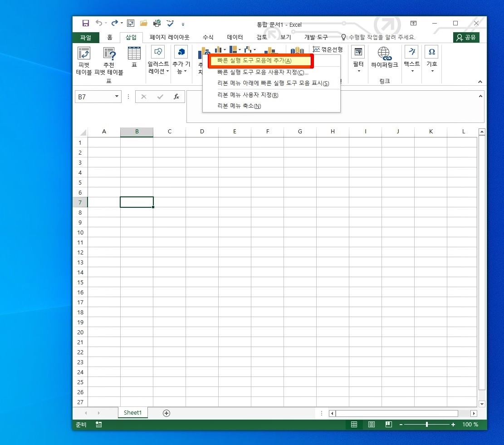Screen dimensions: 504x445
Task: Collapse the ribbon with the caret arrow
Action: coord(480,82)
